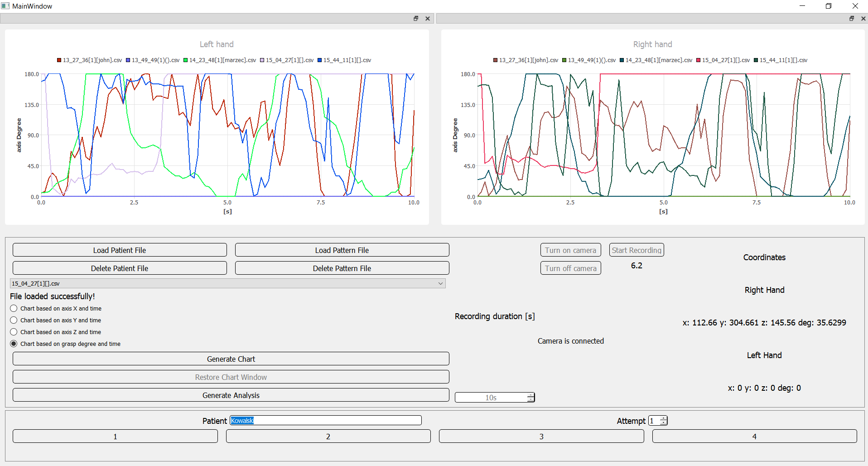Screen dimensions: 868x466
Task: Click the button labeled 3
Action: [x=541, y=437]
